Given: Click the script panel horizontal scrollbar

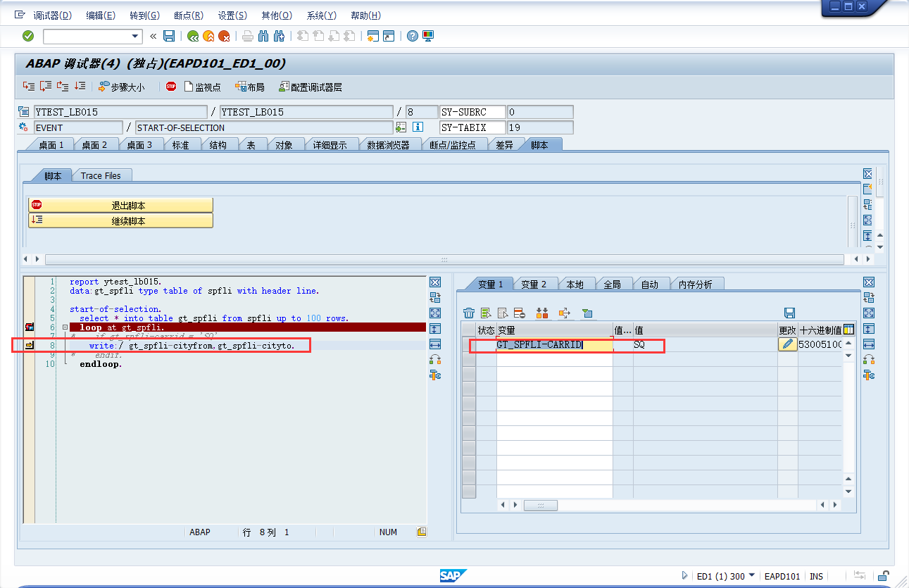Looking at the screenshot, I should click(444, 260).
